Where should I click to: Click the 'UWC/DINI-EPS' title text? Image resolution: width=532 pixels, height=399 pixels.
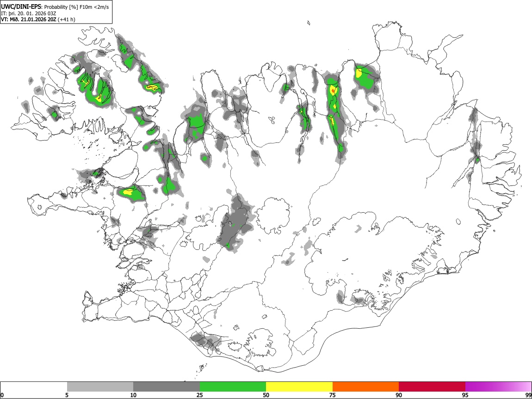point(21,7)
